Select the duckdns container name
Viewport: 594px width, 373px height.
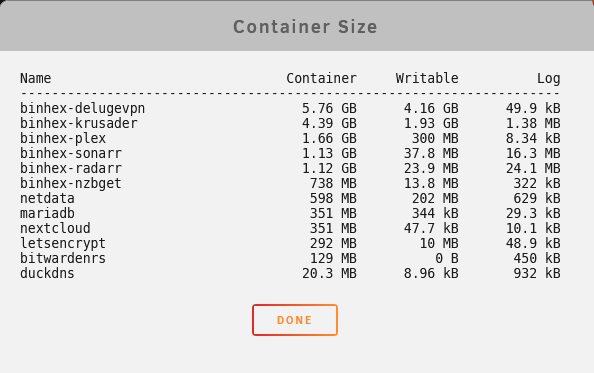[47, 273]
